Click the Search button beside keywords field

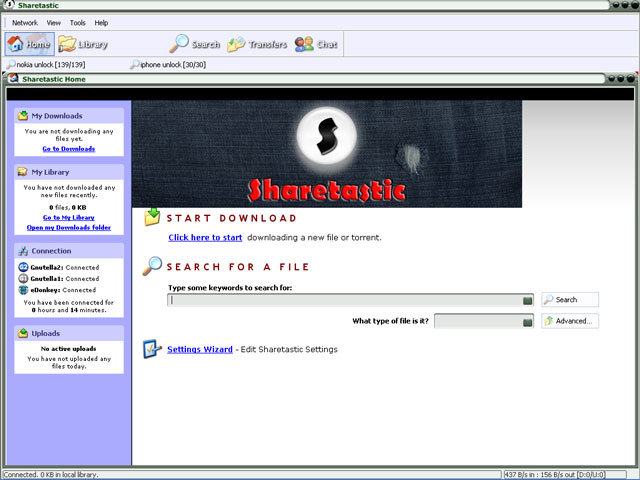(570, 300)
